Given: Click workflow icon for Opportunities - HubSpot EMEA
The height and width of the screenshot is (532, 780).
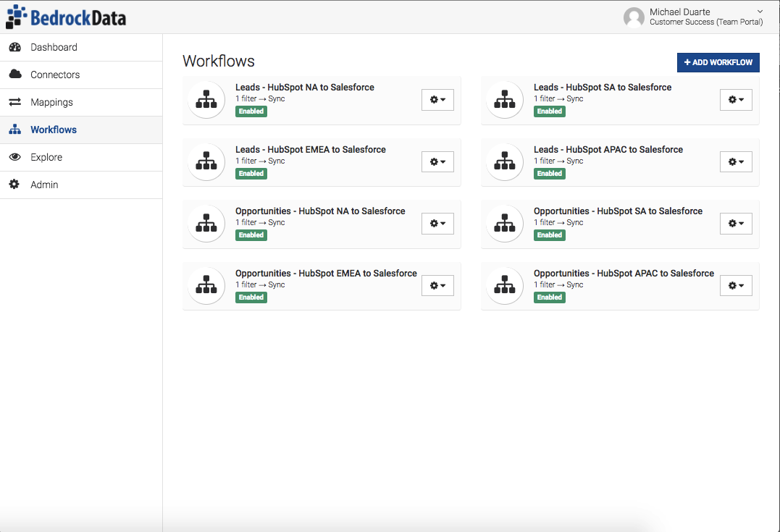Looking at the screenshot, I should 206,285.
